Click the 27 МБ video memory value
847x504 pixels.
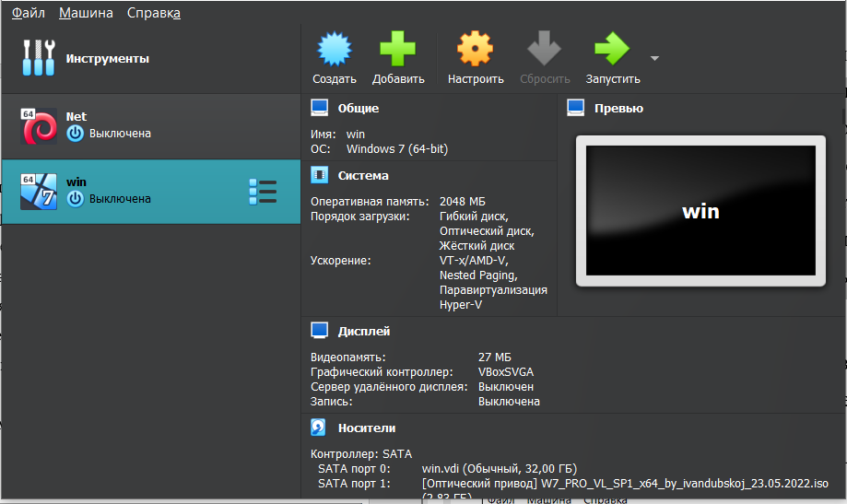tap(495, 357)
